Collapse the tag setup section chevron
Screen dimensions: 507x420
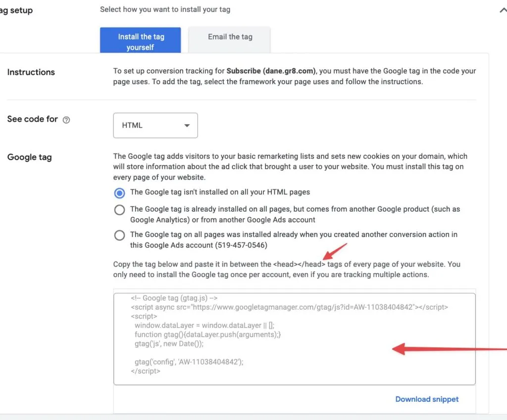pos(503,10)
